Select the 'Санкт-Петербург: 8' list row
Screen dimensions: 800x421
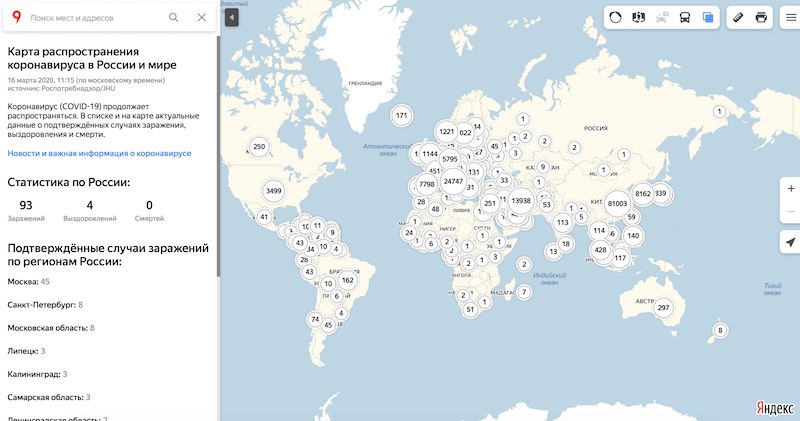point(45,305)
